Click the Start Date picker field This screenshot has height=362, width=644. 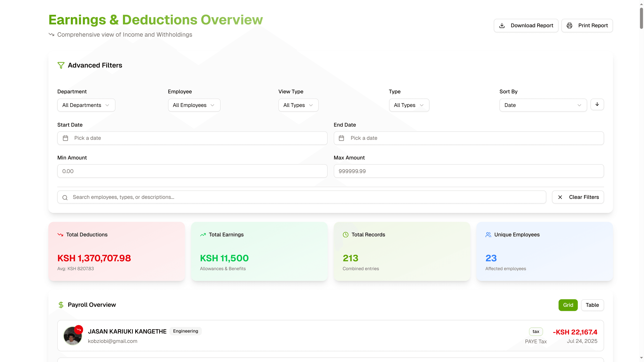click(x=192, y=138)
